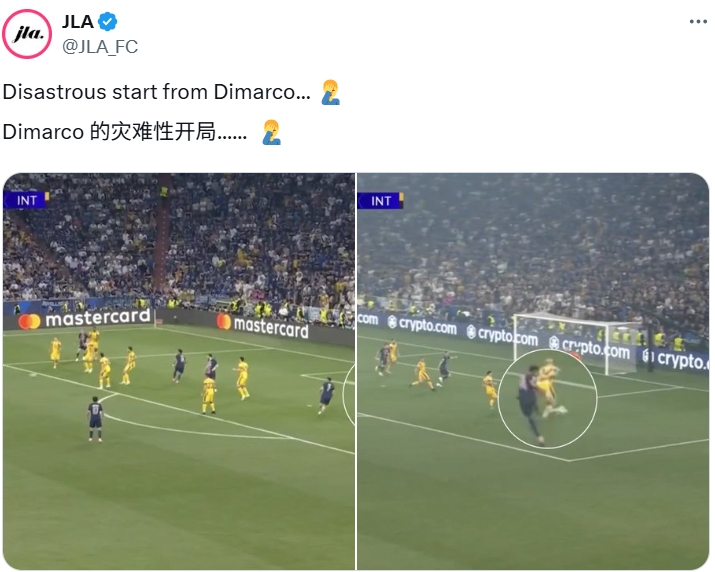Click the second mastercard board in left image
This screenshot has height=572, width=715.
click(x=263, y=327)
